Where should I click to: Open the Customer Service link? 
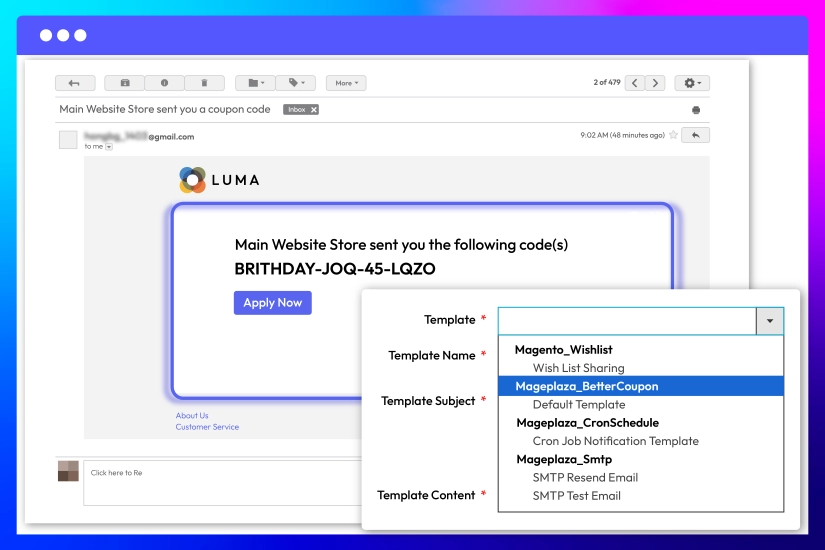click(x=207, y=427)
